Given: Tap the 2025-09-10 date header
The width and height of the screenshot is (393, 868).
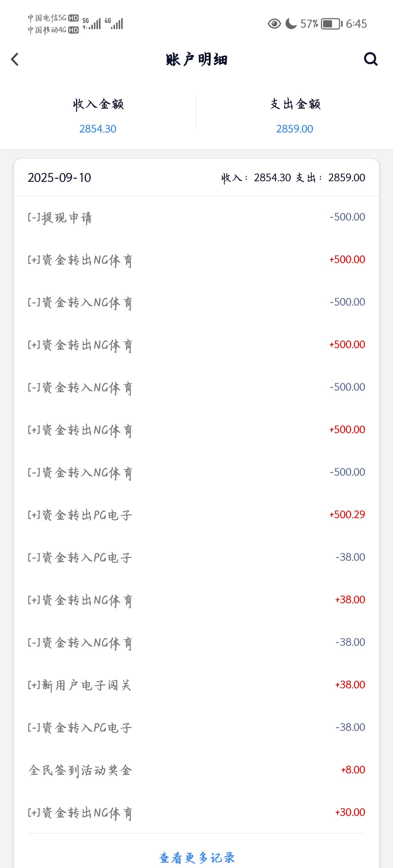Looking at the screenshot, I should tap(59, 178).
